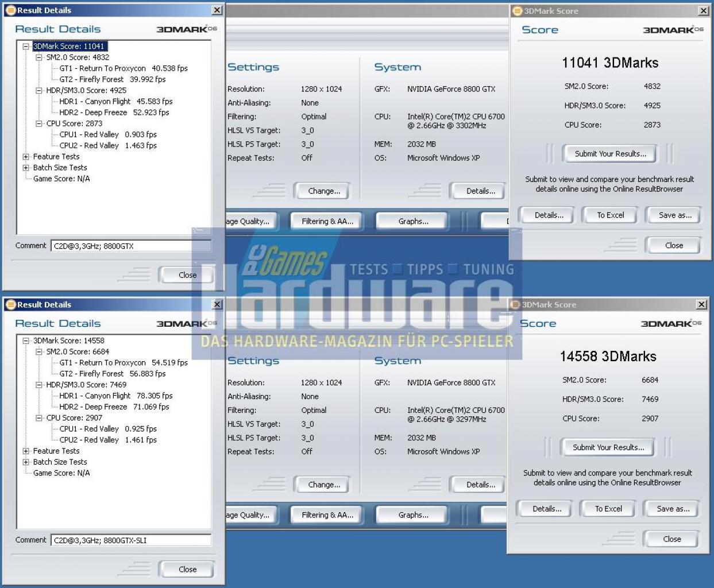Select Game Score: N/A in upper result tree
The width and height of the screenshot is (714, 588).
click(61, 179)
